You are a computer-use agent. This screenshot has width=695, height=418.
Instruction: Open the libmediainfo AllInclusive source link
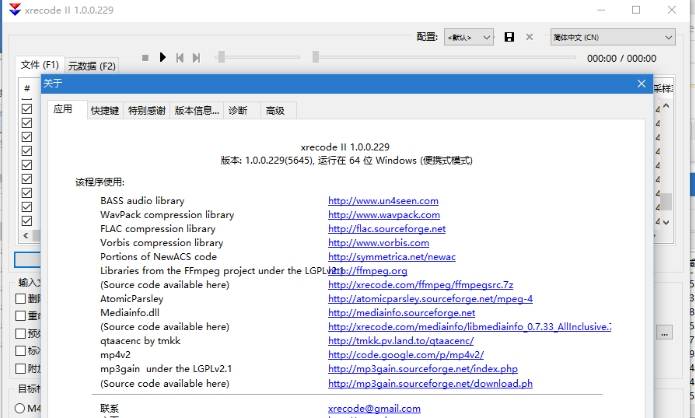pyautogui.click(x=469, y=327)
